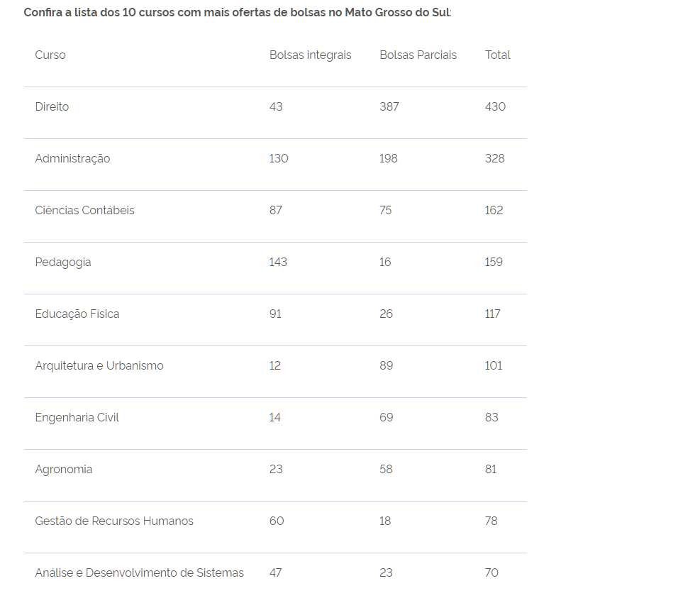
Task: Select the Administração course cell
Action: [72, 159]
